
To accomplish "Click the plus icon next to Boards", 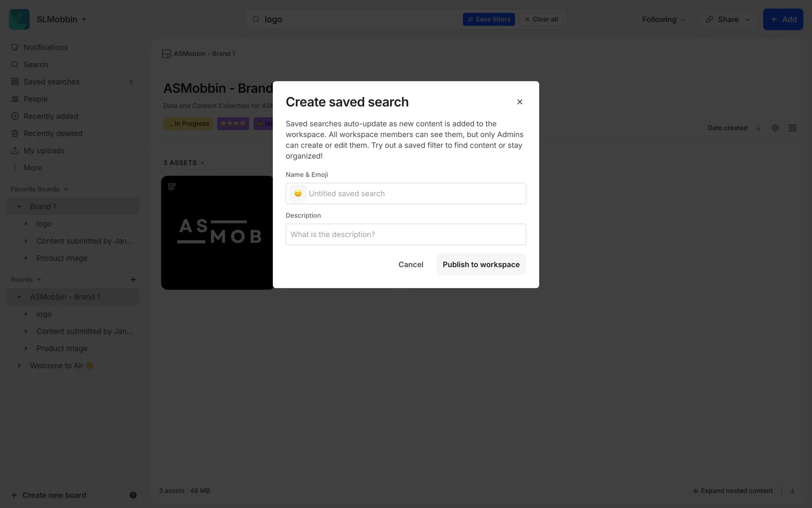I will (x=133, y=279).
